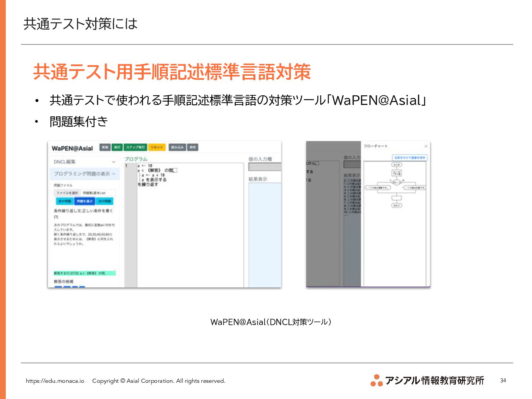This screenshot has width=532, height=399.
Task: Expand the DNCL編集 accordion section
Action: pos(84,162)
